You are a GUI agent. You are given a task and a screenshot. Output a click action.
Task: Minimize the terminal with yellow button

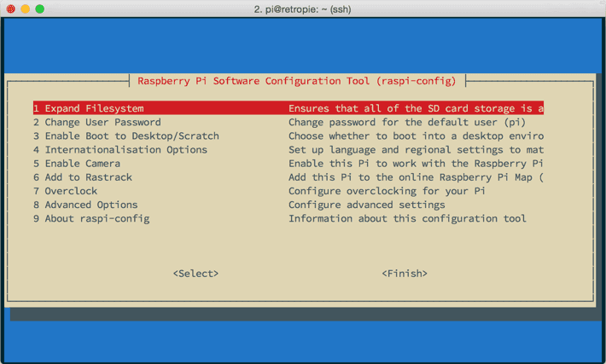(25, 9)
